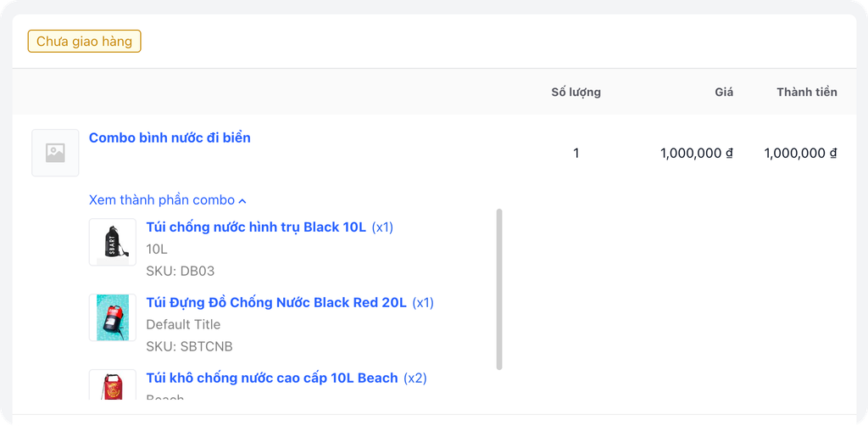
Task: Click the (x2) quantity beside 10L Beach
Action: [415, 378]
